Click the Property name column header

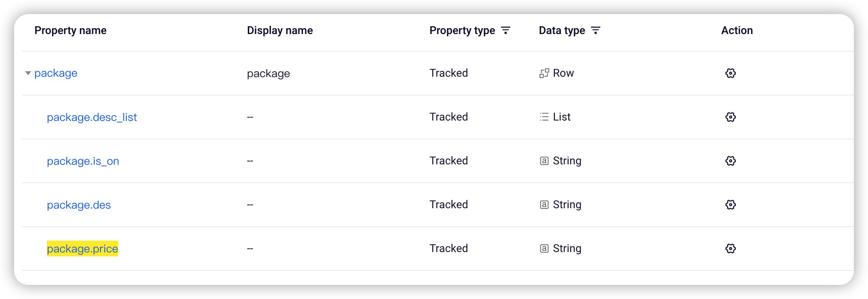[70, 31]
